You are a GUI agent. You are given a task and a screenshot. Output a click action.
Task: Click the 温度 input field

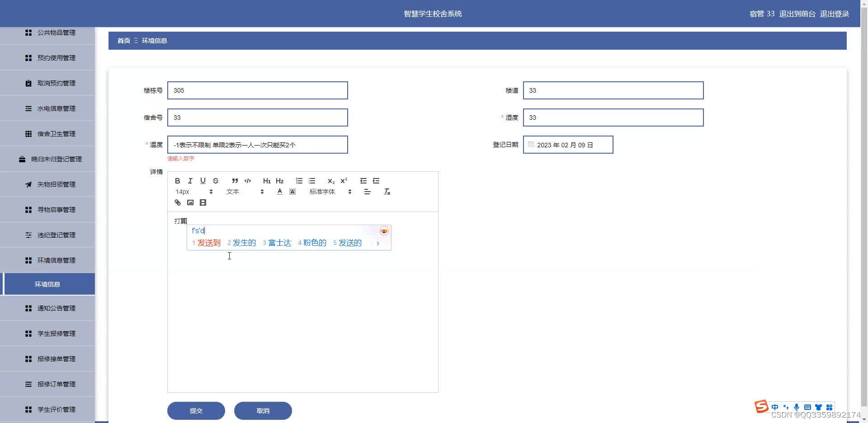(258, 145)
